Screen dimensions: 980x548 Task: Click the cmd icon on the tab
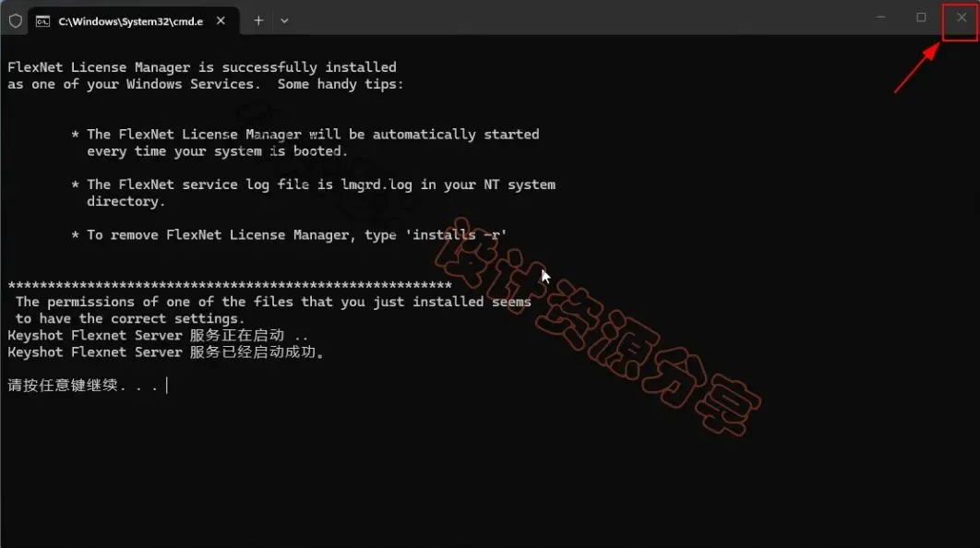tap(42, 21)
